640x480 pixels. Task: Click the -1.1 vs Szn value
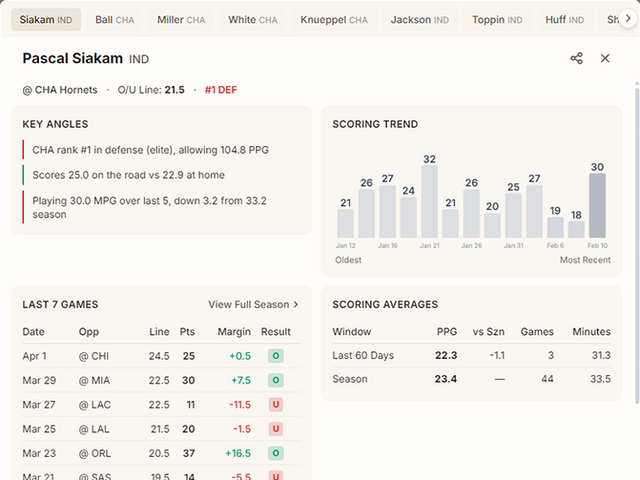point(497,355)
